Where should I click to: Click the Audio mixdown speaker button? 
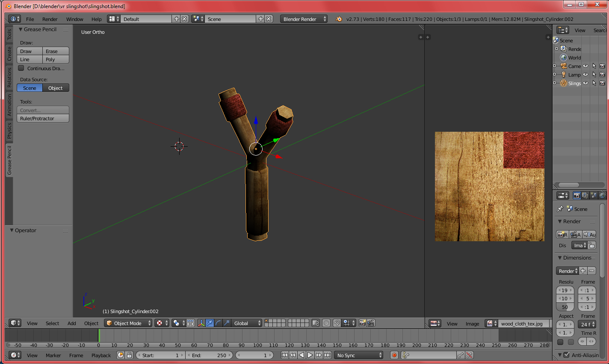(x=589, y=235)
